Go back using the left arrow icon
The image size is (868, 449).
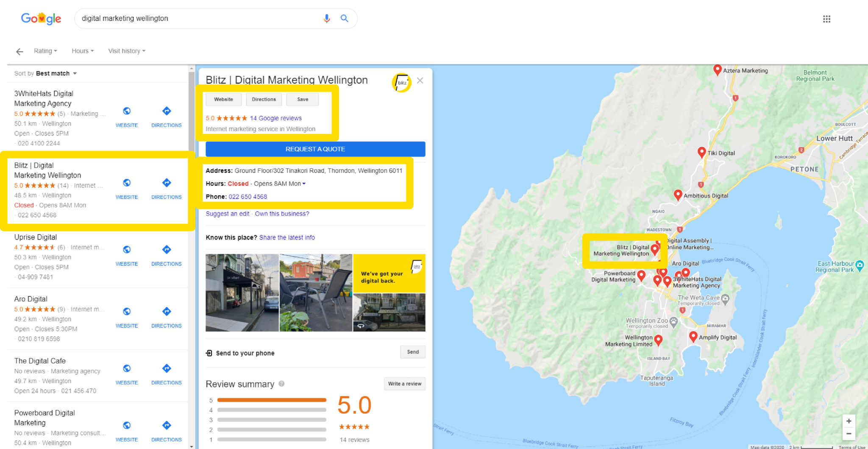point(19,52)
